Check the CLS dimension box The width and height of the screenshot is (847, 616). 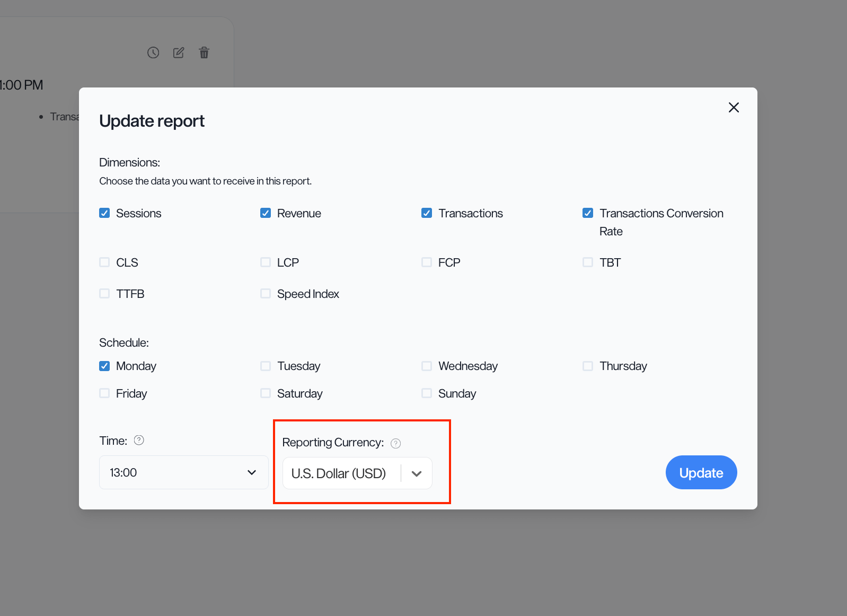[x=105, y=262]
